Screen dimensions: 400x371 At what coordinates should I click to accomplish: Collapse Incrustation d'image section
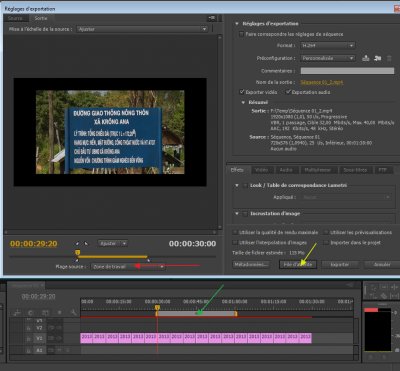pos(237,213)
